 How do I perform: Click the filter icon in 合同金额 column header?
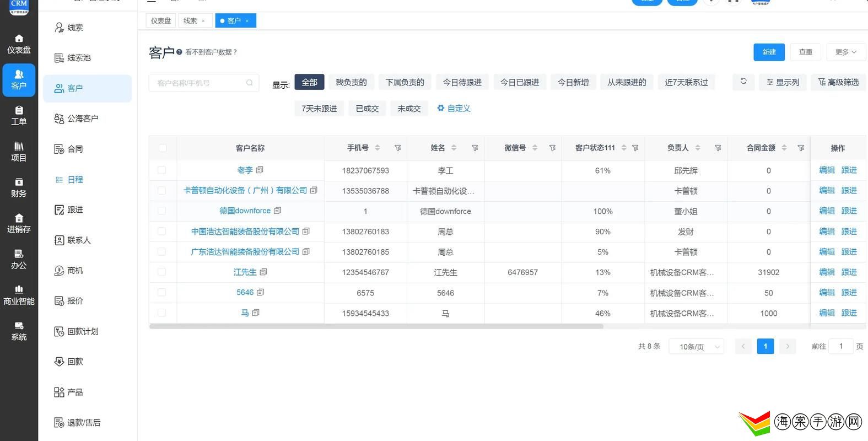(801, 148)
